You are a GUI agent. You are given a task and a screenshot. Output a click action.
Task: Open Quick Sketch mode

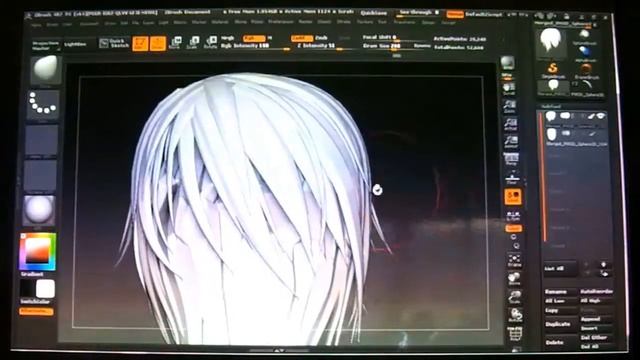pyautogui.click(x=114, y=43)
